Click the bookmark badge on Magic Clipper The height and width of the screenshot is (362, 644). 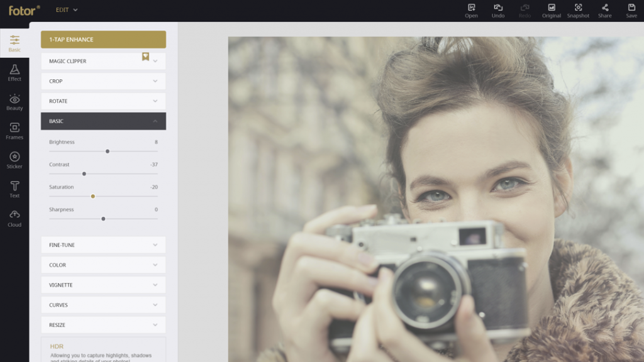[145, 57]
